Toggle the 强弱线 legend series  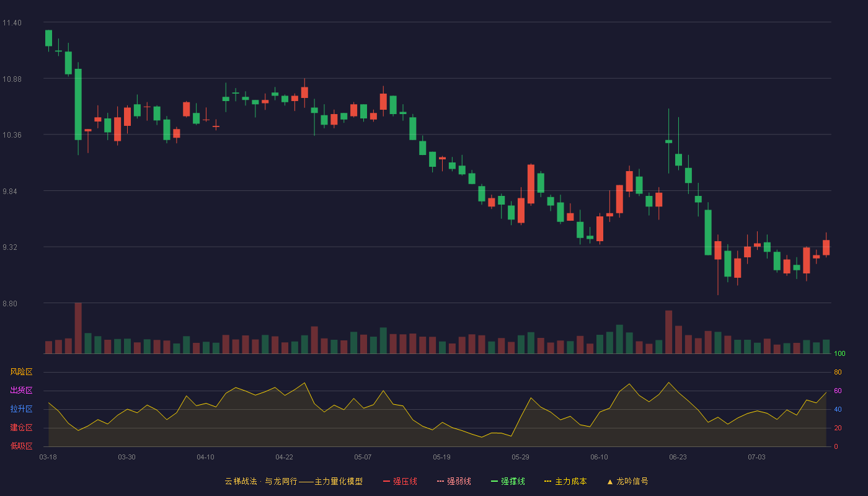point(454,481)
